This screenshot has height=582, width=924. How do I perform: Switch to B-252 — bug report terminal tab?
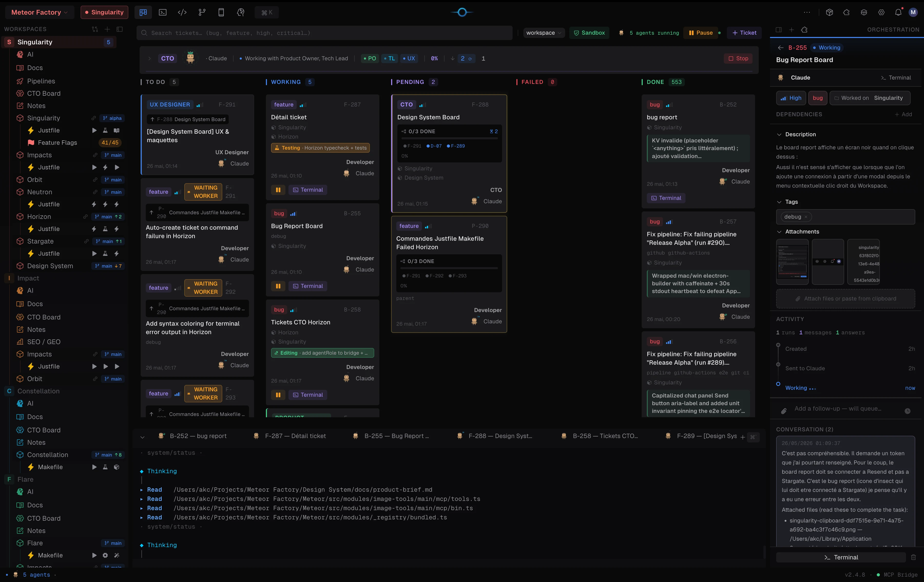tap(192, 436)
